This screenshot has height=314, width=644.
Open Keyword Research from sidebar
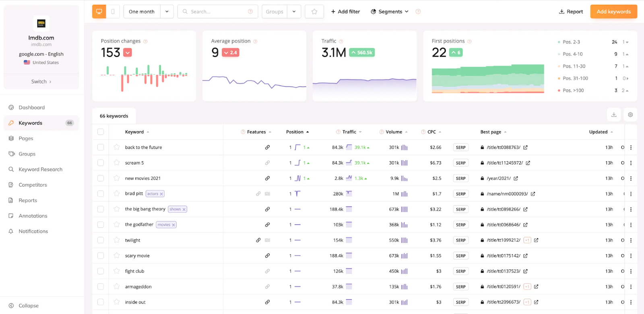(40, 169)
